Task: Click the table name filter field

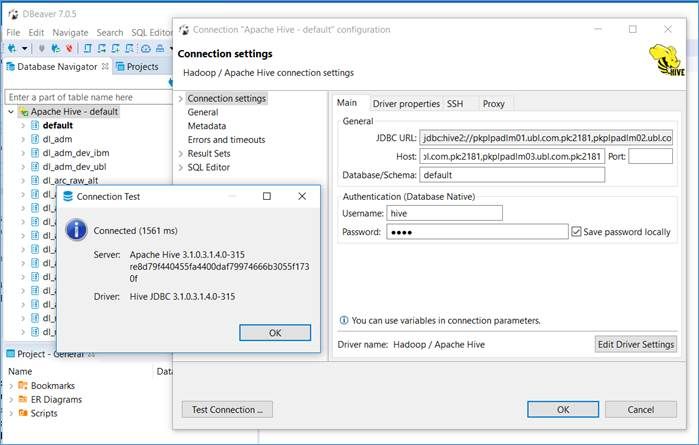Action: [88, 97]
